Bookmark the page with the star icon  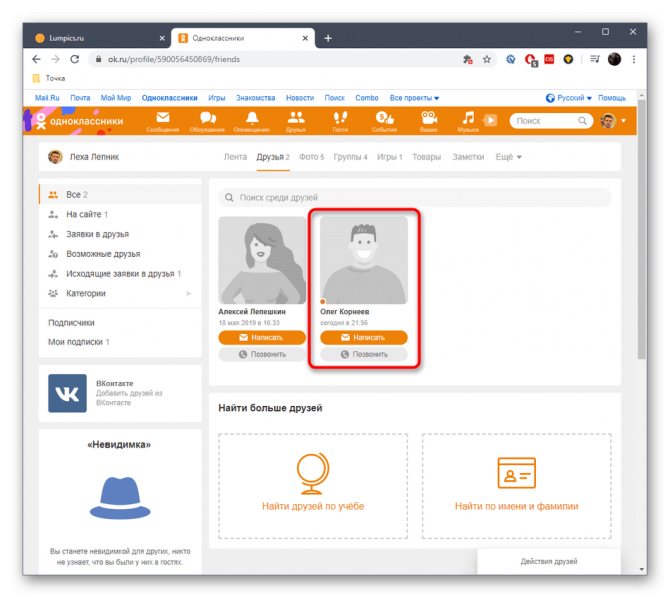pos(487,59)
